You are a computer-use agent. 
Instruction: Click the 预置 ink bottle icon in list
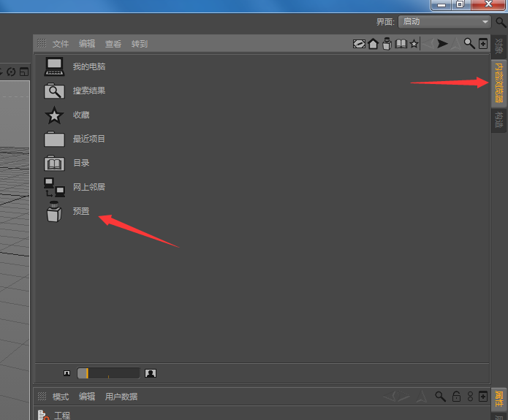click(54, 211)
